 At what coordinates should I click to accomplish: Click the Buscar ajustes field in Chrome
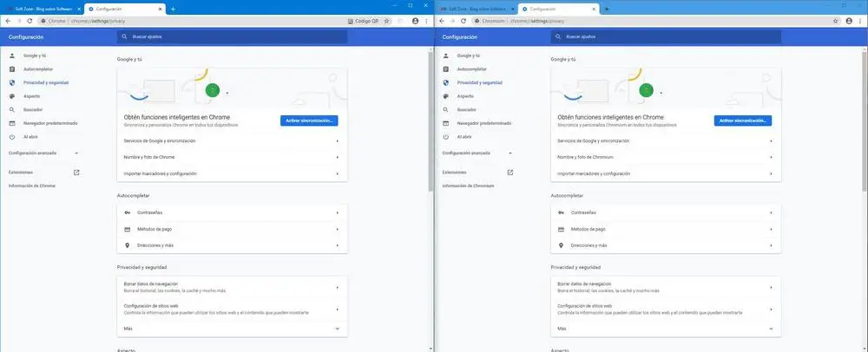[x=232, y=36]
